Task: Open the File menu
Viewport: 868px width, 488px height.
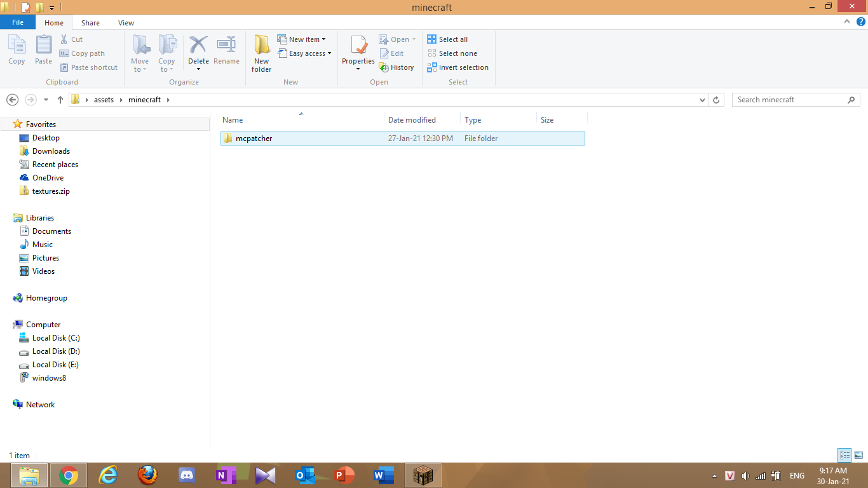Action: pyautogui.click(x=18, y=22)
